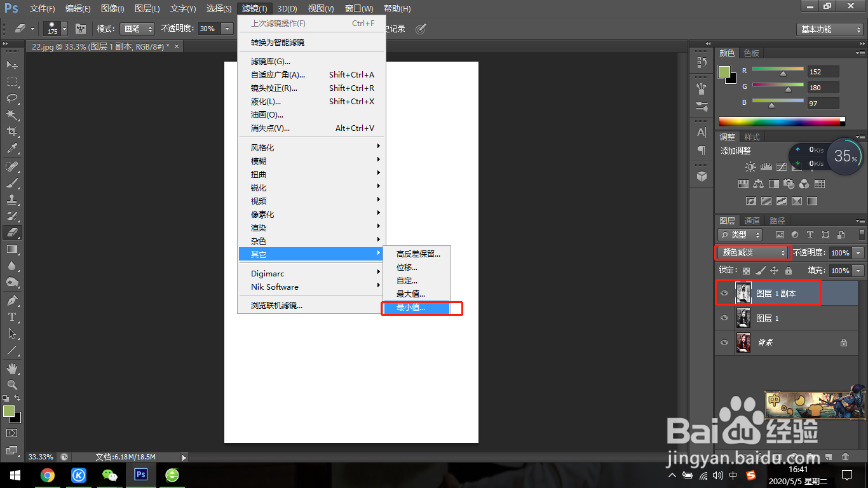Click the R value field 152

tap(823, 72)
